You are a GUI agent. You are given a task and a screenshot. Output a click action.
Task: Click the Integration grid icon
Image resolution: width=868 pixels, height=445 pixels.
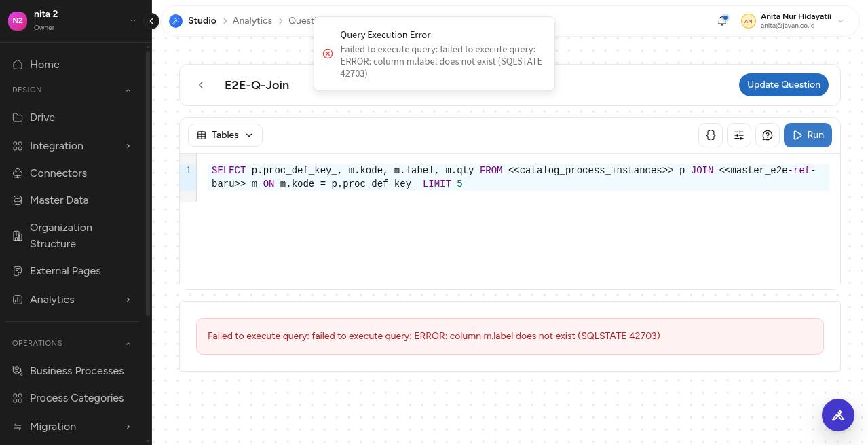18,146
